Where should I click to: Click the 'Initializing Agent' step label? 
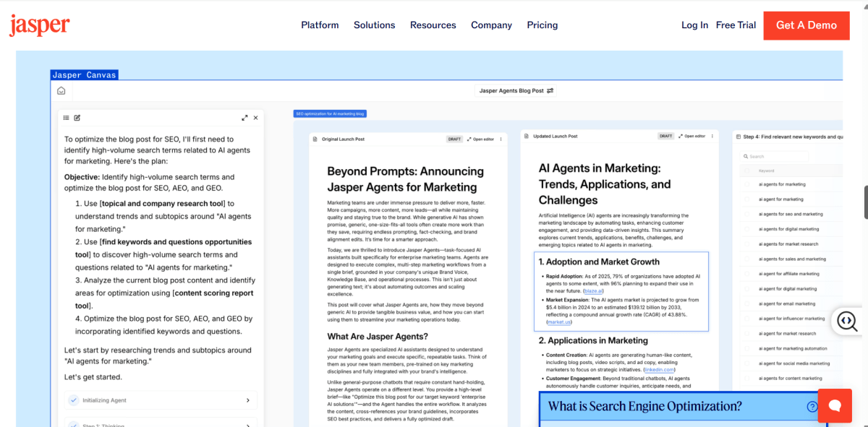[x=105, y=400]
